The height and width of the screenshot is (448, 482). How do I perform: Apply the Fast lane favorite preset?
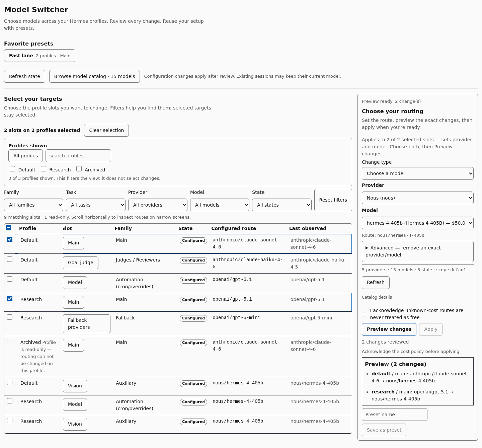tap(39, 56)
